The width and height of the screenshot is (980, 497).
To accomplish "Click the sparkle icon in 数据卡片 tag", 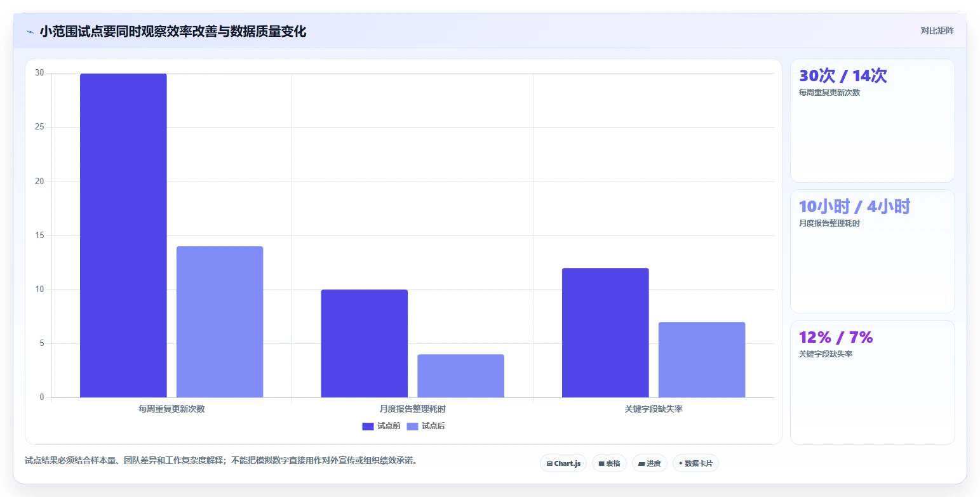I will pyautogui.click(x=681, y=463).
